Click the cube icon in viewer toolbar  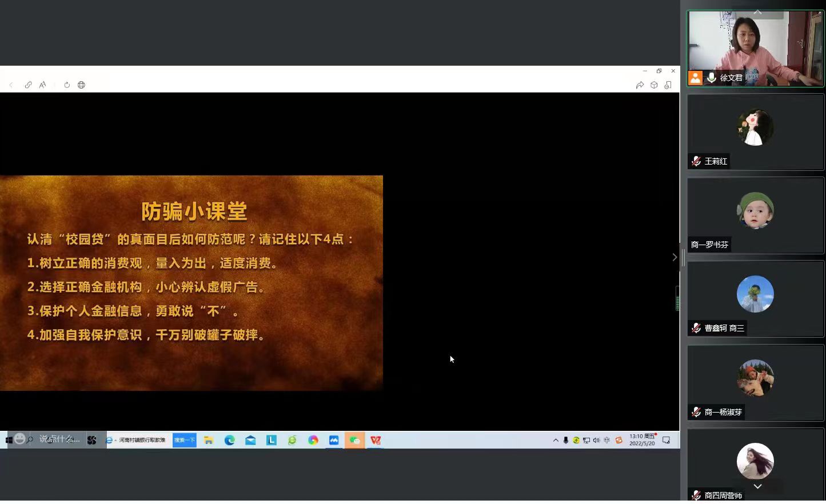[x=654, y=85]
